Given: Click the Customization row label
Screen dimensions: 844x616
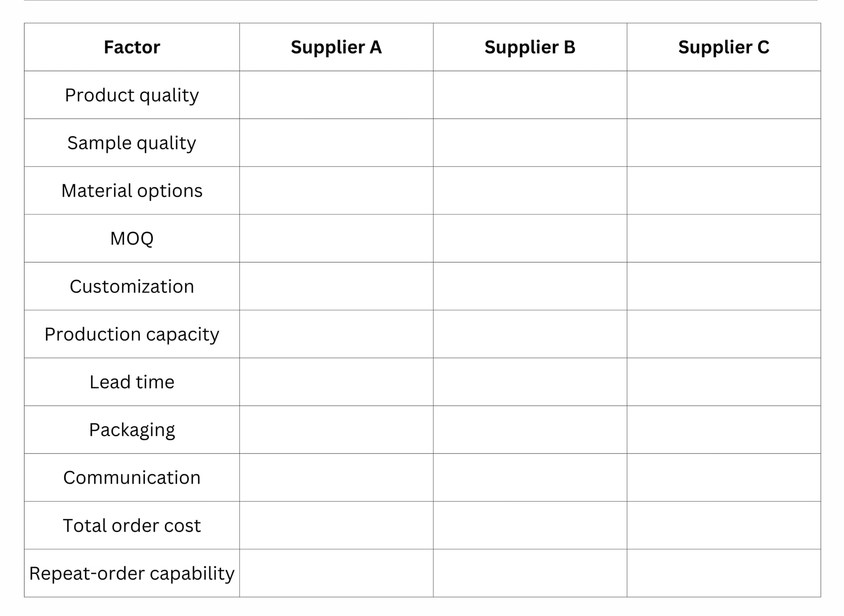Looking at the screenshot, I should (132, 286).
